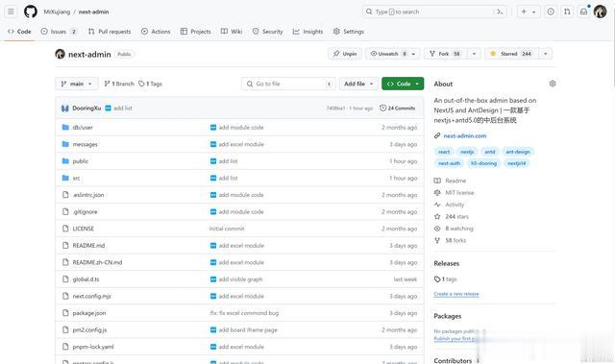This screenshot has width=615, height=364.
Task: Open the public folder icon
Action: click(65, 161)
